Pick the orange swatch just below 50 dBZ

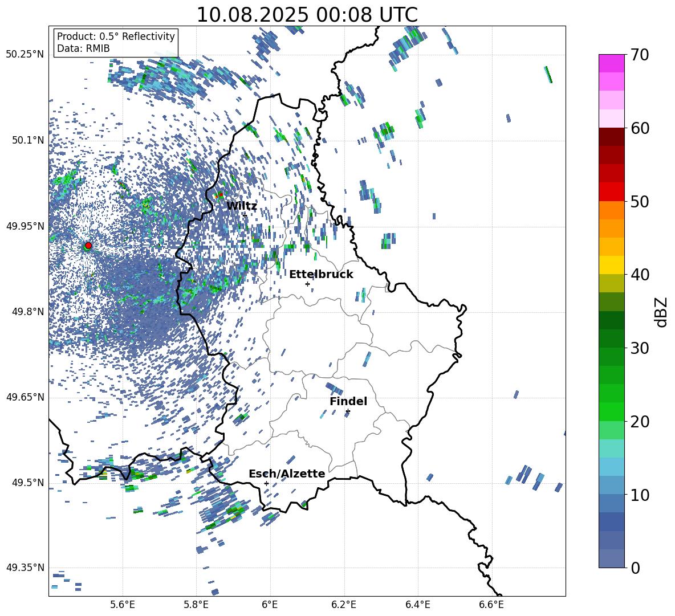coord(611,210)
